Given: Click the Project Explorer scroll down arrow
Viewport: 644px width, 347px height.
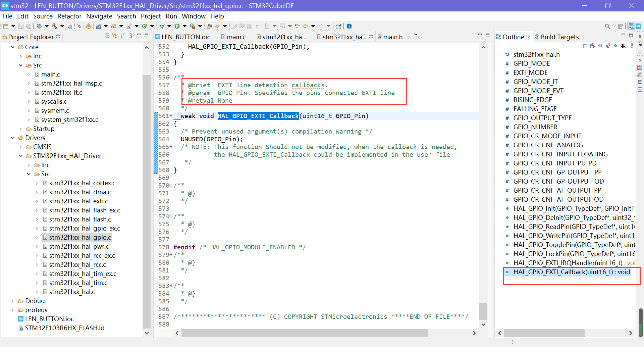Looking at the screenshot, I should click(147, 333).
